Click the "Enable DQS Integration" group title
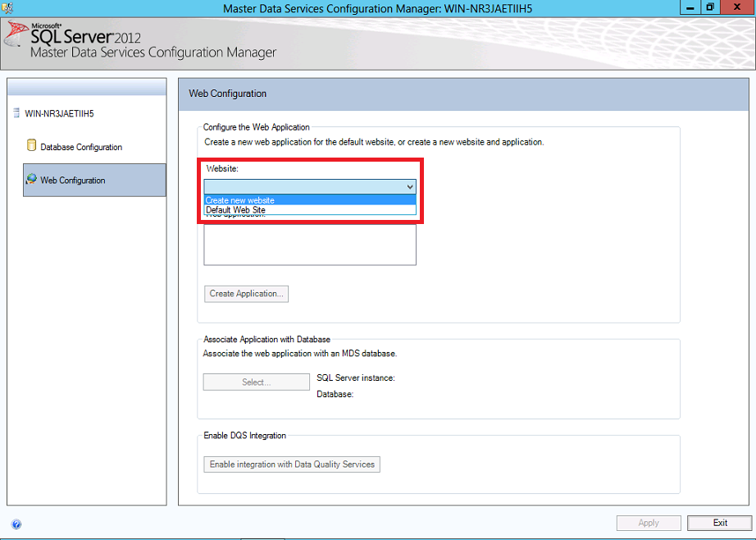Image resolution: width=756 pixels, height=540 pixels. click(244, 435)
